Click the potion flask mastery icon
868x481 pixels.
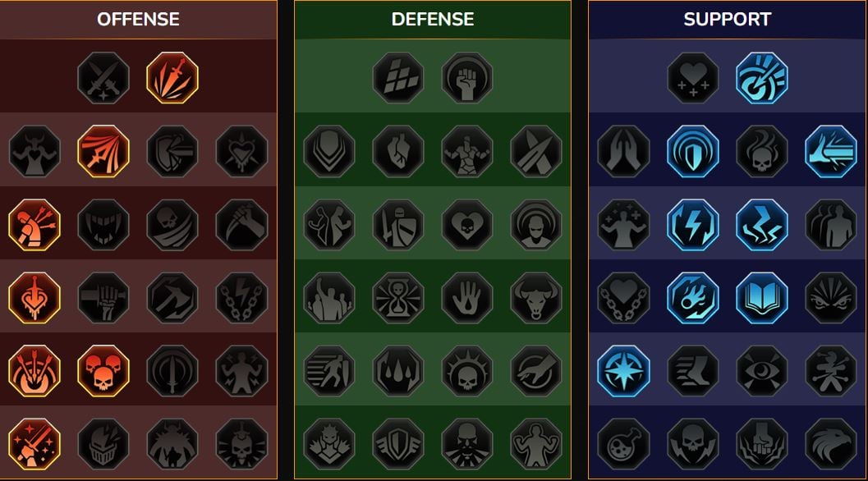tap(624, 444)
